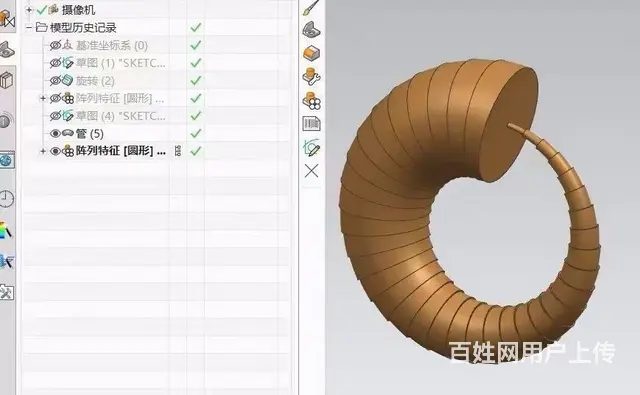
Task: Select the grayed 阵列特征 [圆形] label
Action: [120, 98]
